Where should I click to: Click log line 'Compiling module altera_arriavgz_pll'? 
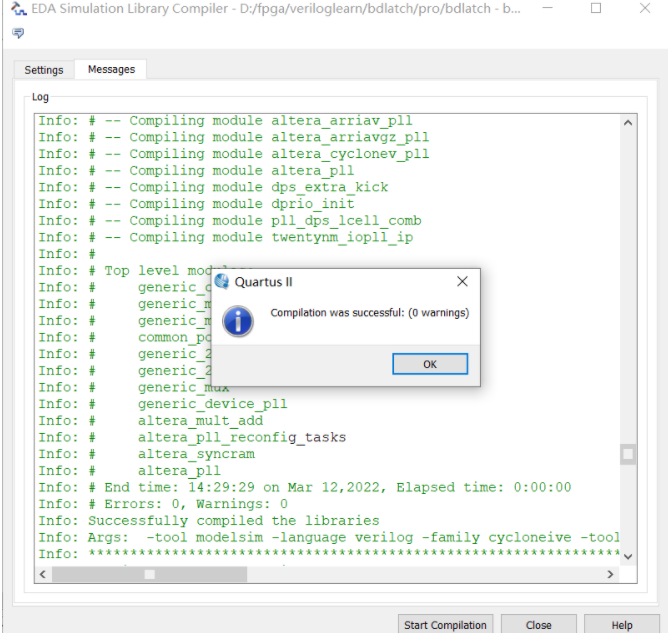[233, 138]
